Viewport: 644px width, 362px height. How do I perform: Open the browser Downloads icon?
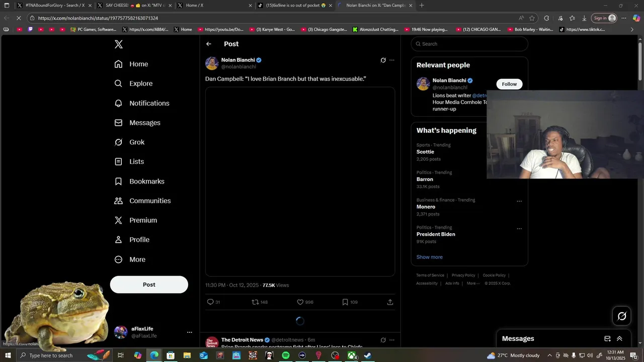(584, 18)
